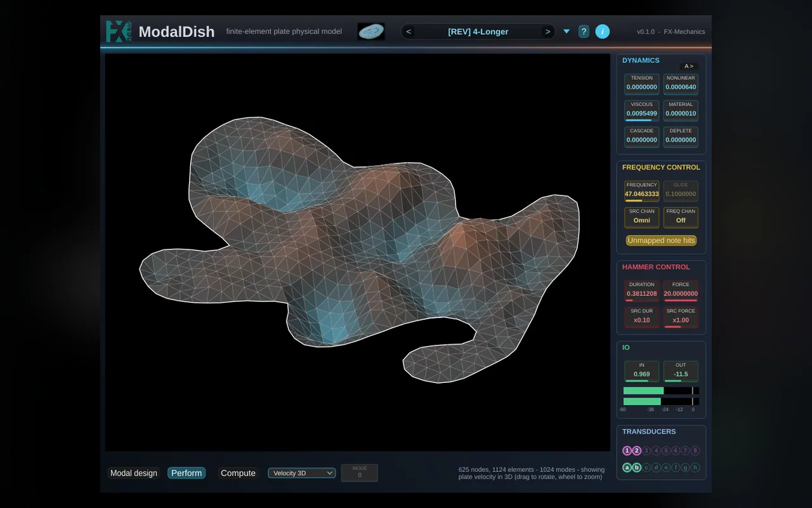Enable transducer 8

click(x=695, y=451)
